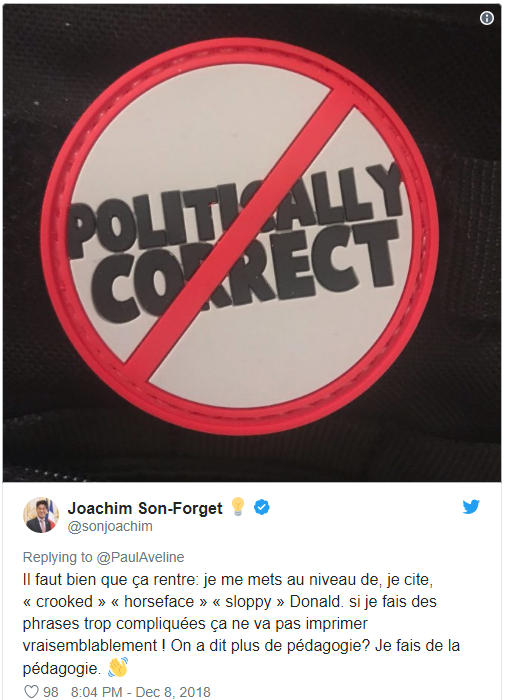Open Joachim Son-Forget's profile avatar

(41, 515)
